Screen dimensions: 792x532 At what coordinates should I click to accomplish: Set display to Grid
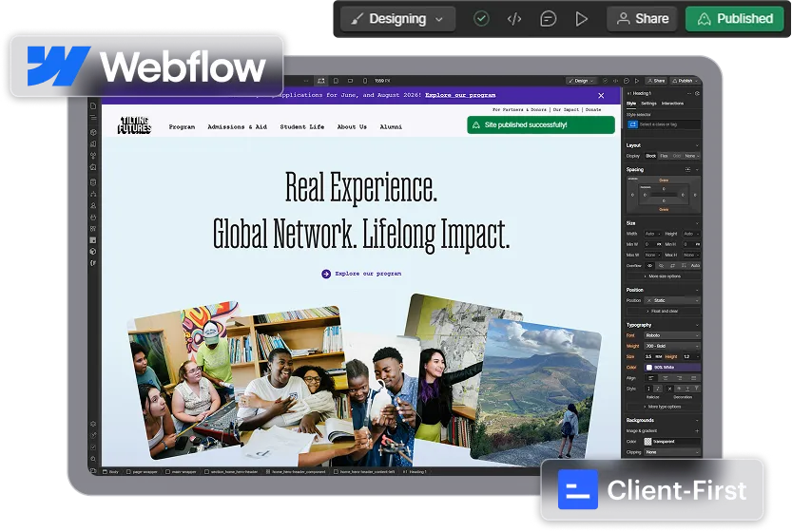[677, 156]
